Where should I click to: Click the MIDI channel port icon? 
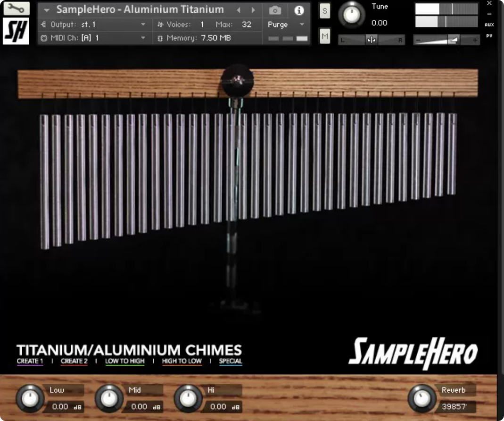coord(44,38)
